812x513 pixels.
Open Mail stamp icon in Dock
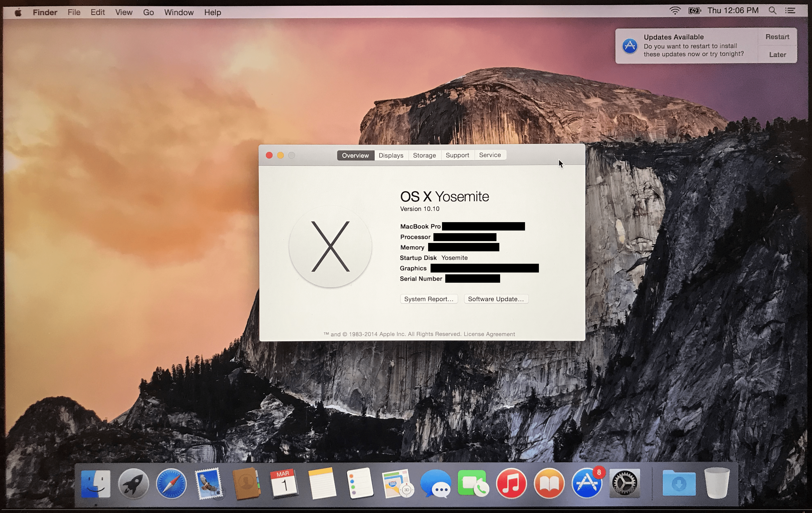209,484
